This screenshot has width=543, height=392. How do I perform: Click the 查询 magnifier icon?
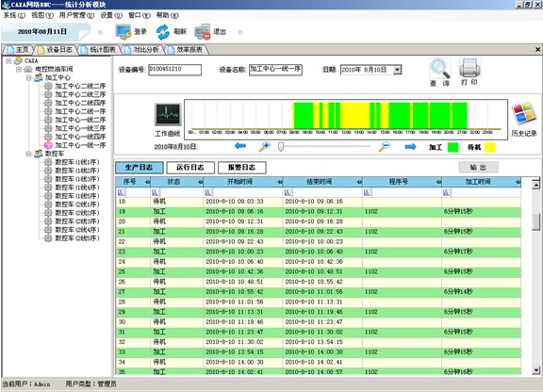coord(440,69)
